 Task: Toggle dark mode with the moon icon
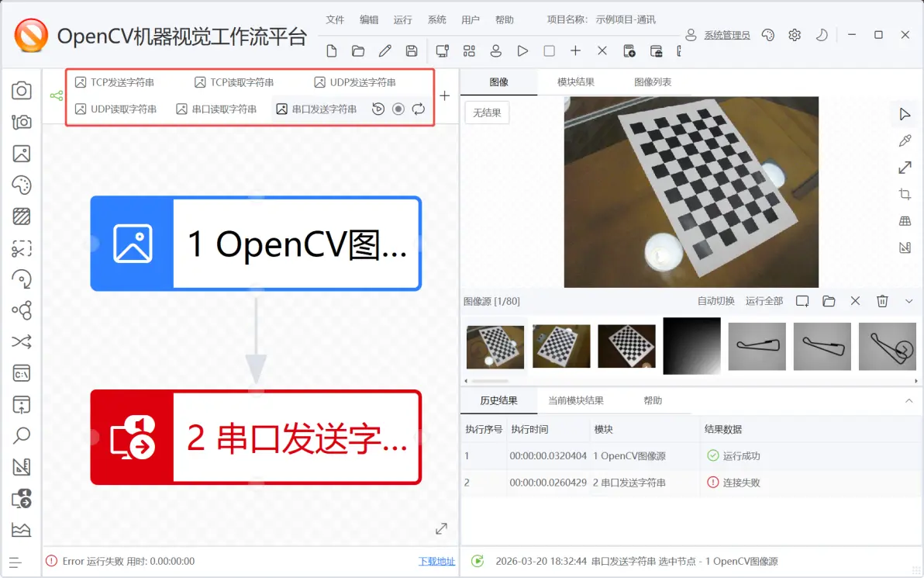coord(822,35)
